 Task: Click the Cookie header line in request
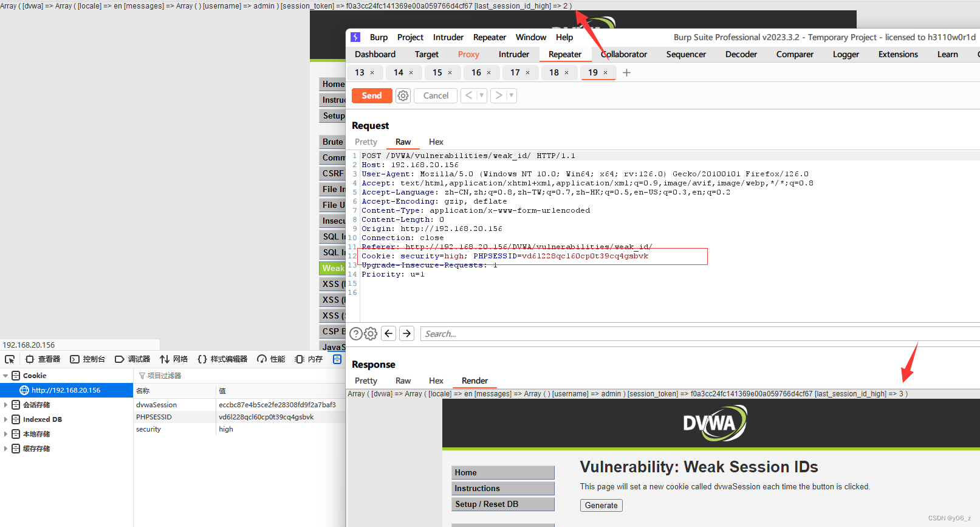tap(505, 256)
